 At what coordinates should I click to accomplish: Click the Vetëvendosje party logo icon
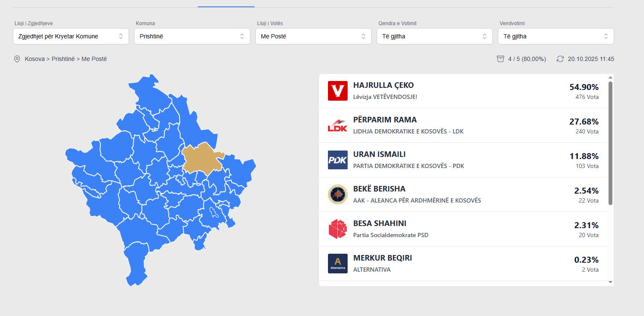coord(337,91)
